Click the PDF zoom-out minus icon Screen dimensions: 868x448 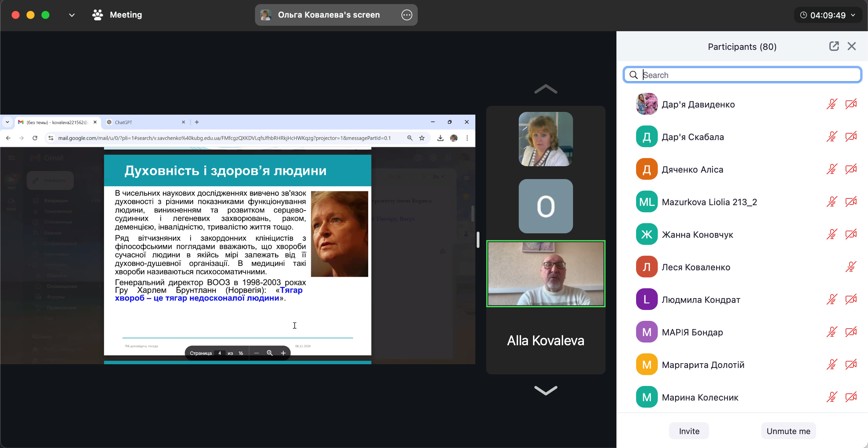click(x=257, y=353)
